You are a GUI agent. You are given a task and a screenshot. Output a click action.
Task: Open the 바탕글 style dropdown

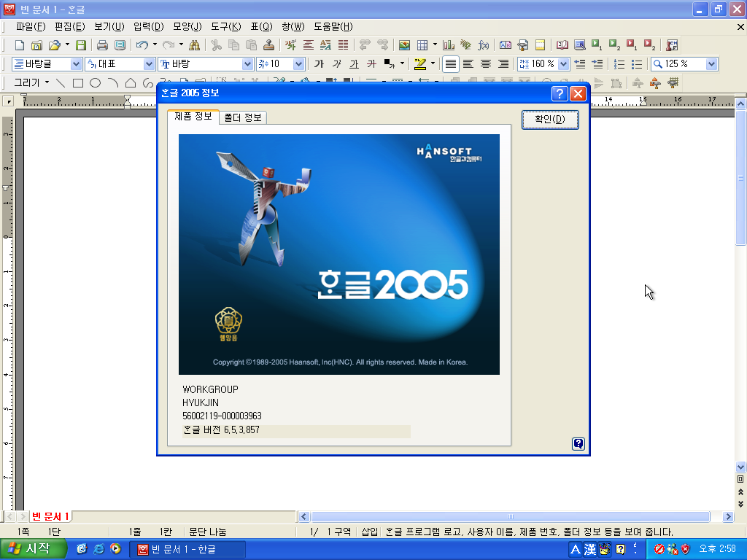(x=76, y=64)
